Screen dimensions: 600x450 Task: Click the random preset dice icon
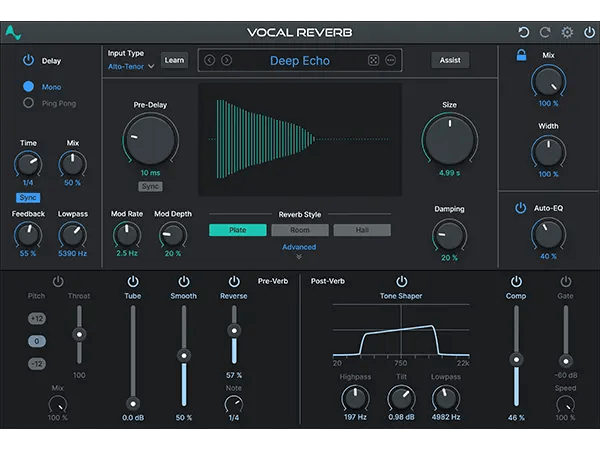[x=373, y=60]
